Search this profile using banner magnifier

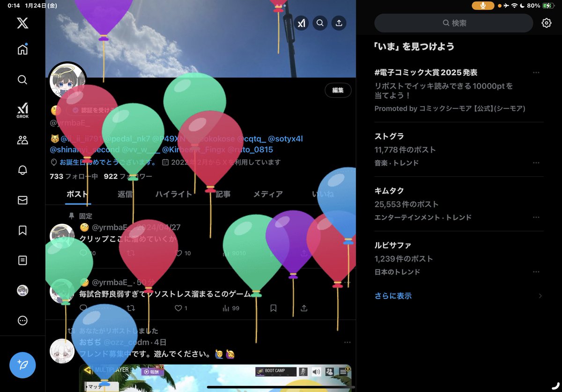pyautogui.click(x=320, y=22)
